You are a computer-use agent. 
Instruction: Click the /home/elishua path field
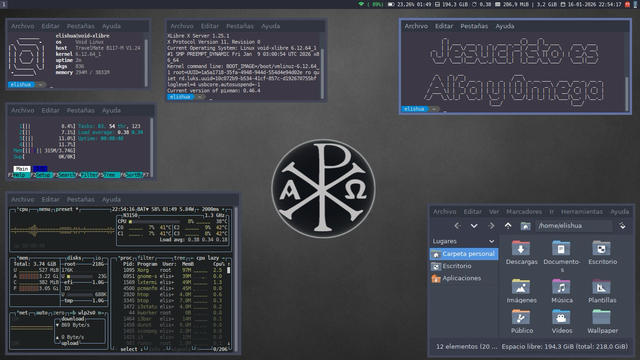coord(573,225)
